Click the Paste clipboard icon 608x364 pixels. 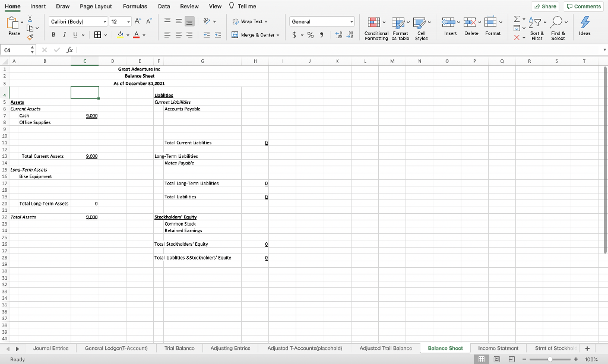coord(12,23)
